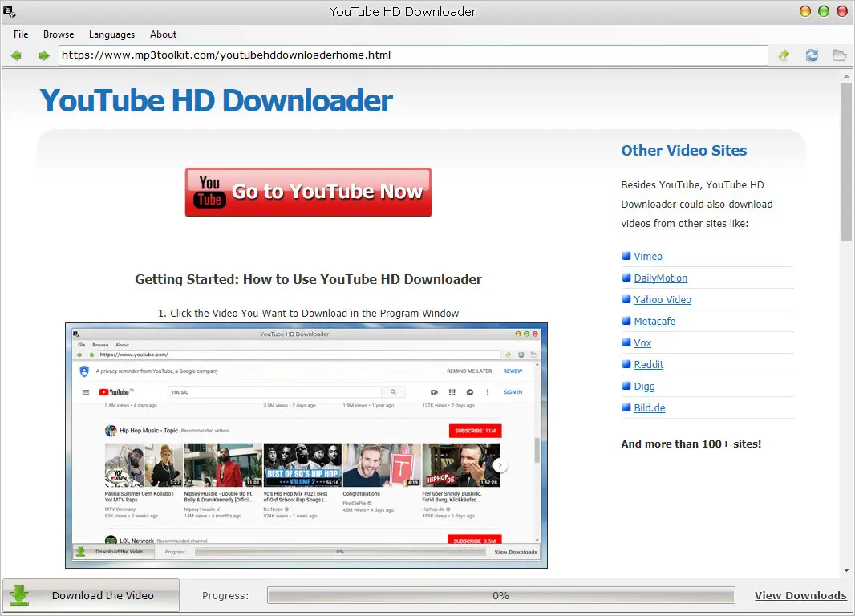Viewport: 855px width, 616px height.
Task: Click the YouTube HD Downloader page heading
Action: 216,101
